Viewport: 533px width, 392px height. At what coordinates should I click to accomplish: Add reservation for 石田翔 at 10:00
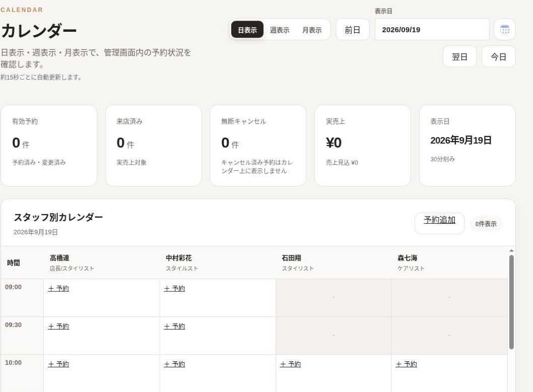point(290,364)
